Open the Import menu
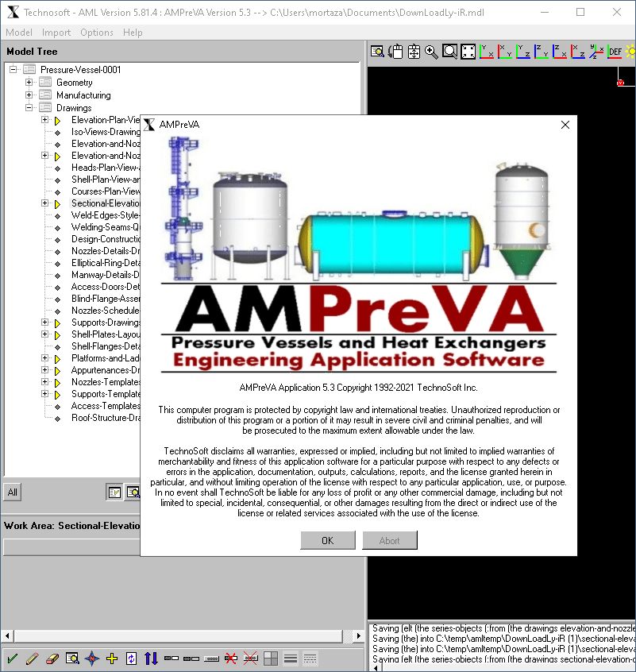This screenshot has width=636, height=672. click(x=56, y=33)
